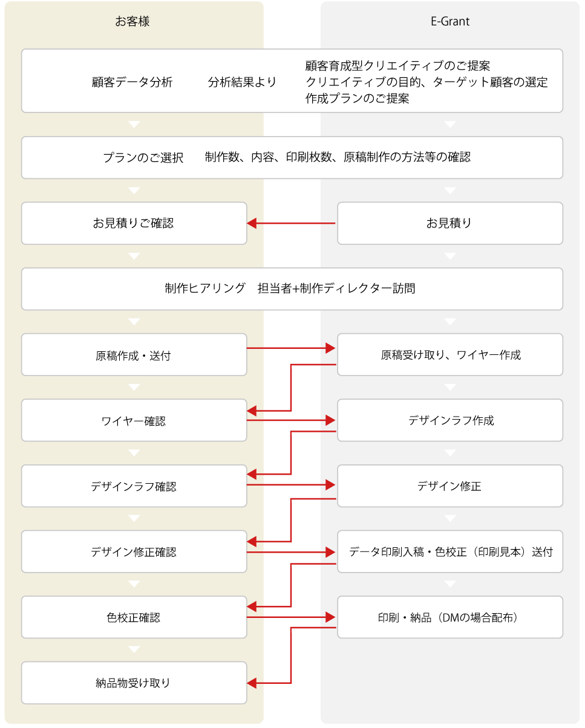Select the 顧客データ分析 label
The image size is (585, 728).
click(132, 82)
